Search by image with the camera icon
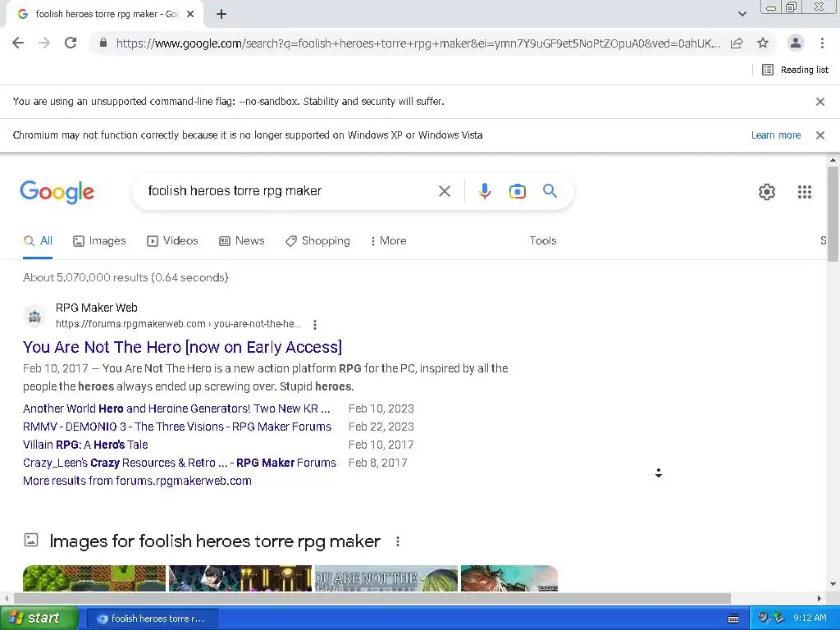Viewport: 840px width, 630px height. click(517, 191)
